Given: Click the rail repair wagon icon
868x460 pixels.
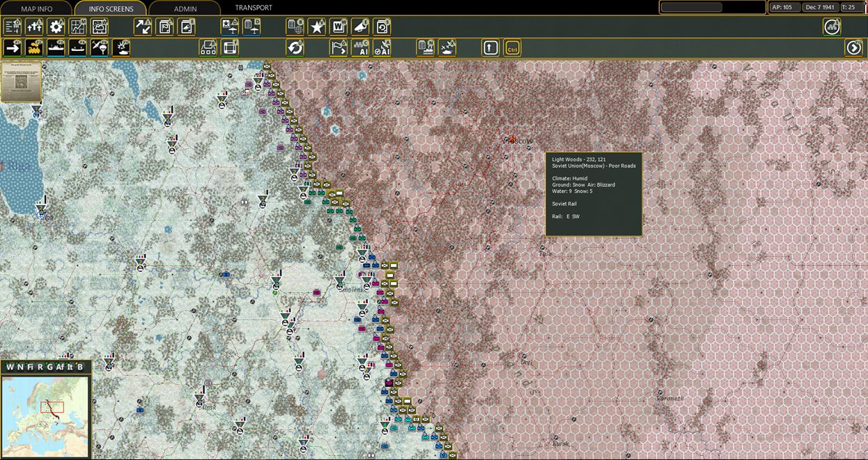Looking at the screenshot, I should pos(208,47).
